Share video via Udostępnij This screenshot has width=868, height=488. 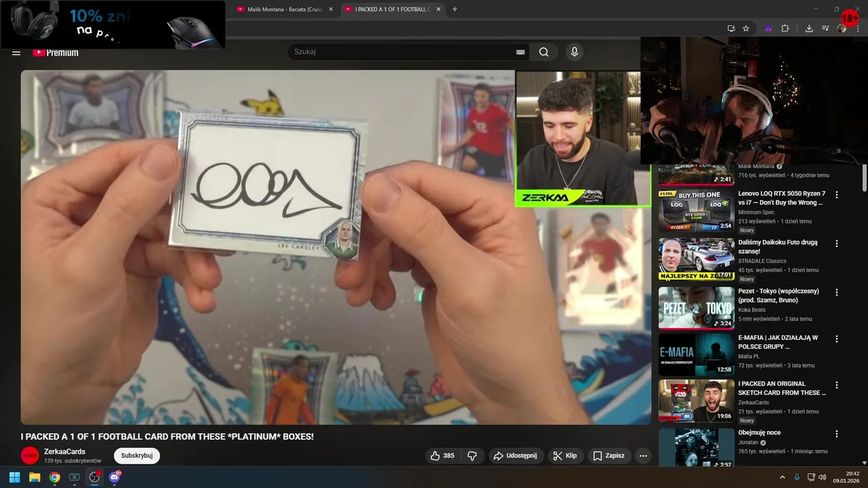tap(515, 455)
